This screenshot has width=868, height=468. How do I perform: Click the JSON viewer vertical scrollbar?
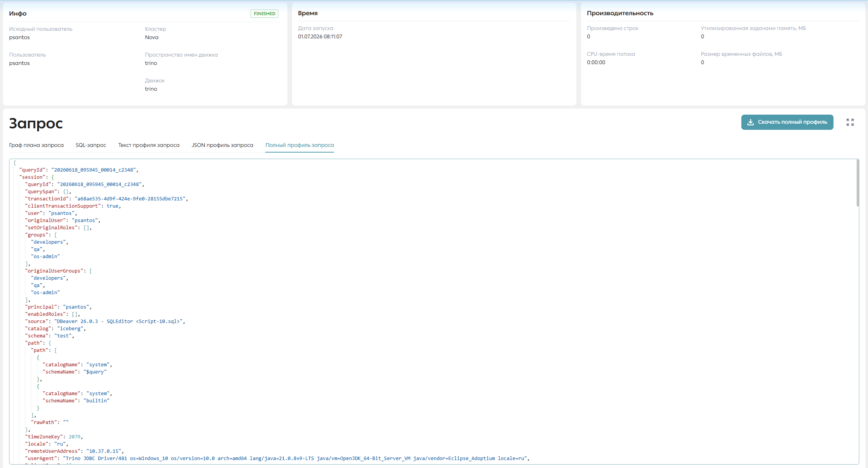pos(857,183)
